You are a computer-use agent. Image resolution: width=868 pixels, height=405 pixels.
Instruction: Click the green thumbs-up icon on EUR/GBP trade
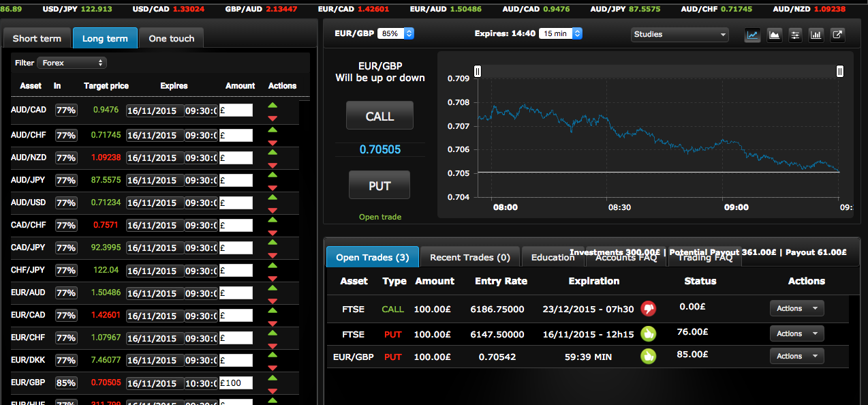coord(648,356)
